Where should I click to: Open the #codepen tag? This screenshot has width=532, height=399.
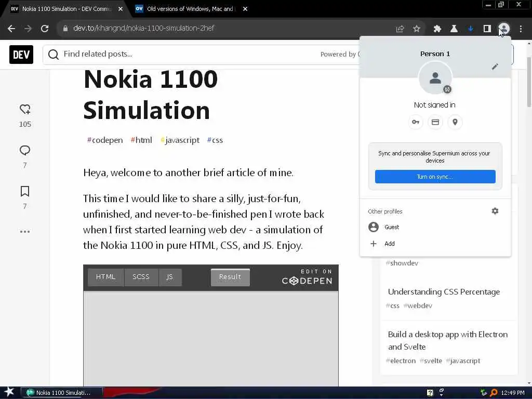pos(105,140)
